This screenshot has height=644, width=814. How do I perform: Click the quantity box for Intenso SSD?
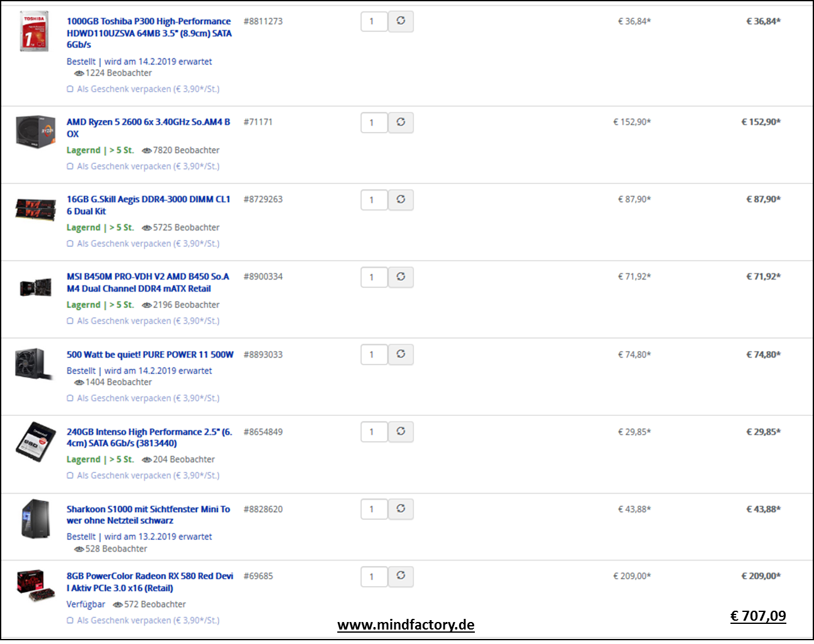point(374,432)
